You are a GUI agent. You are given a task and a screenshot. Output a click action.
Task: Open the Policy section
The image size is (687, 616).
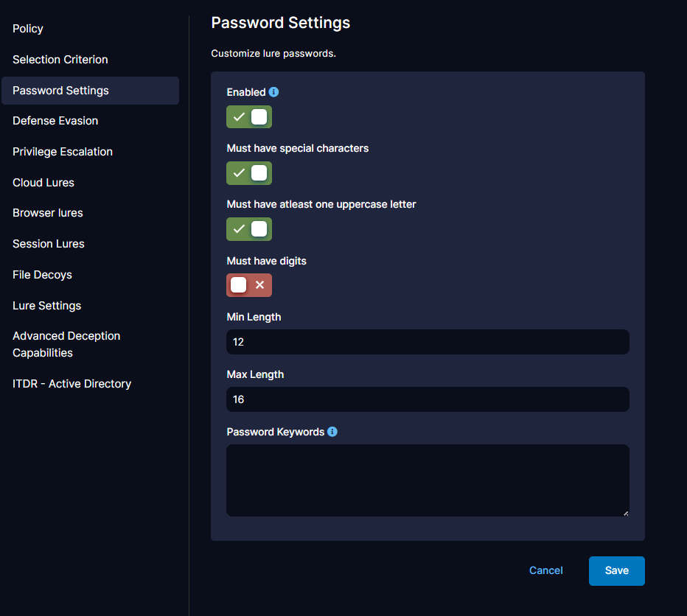click(x=27, y=29)
